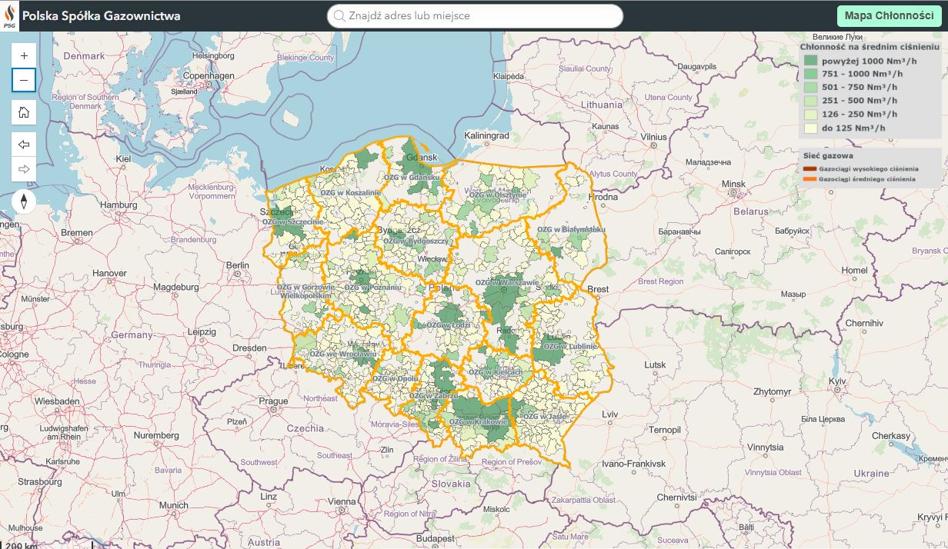Image resolution: width=948 pixels, height=549 pixels.
Task: Click the 'powyżej 1000 Nm³/h' dark green swatch
Action: click(810, 60)
